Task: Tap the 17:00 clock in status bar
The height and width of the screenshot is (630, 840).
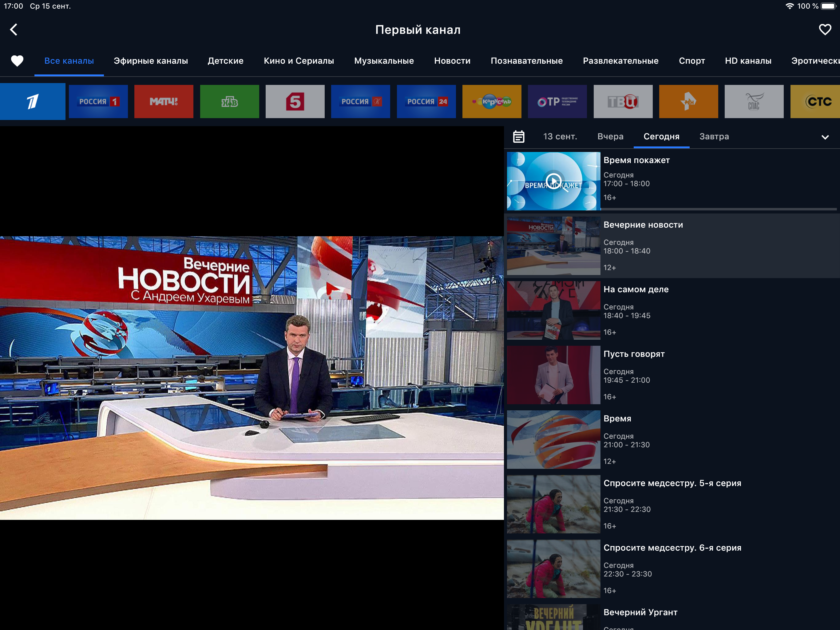Action: click(13, 6)
